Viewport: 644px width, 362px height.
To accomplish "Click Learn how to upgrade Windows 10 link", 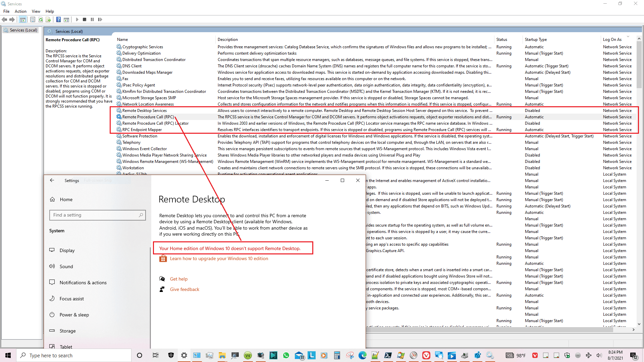I will click(x=219, y=258).
